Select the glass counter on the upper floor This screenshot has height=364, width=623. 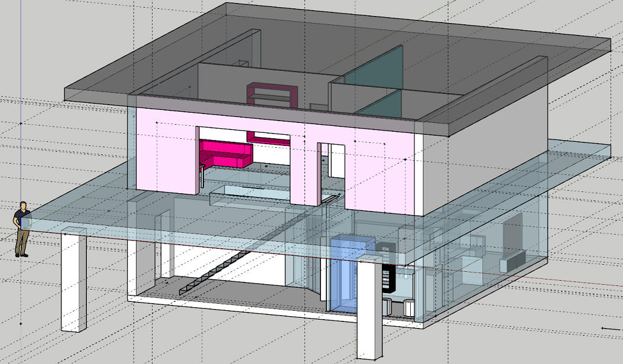[x=251, y=195]
